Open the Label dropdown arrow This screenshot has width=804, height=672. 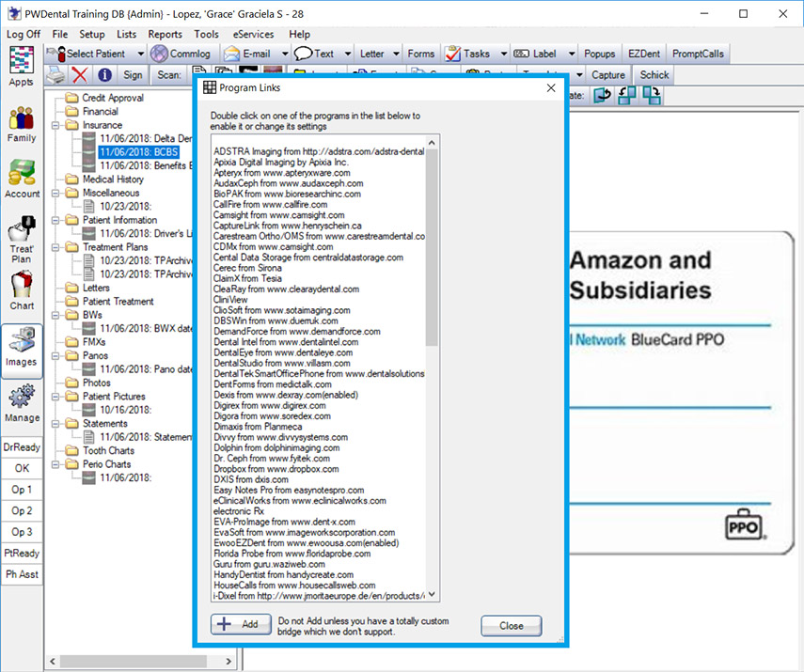click(571, 54)
